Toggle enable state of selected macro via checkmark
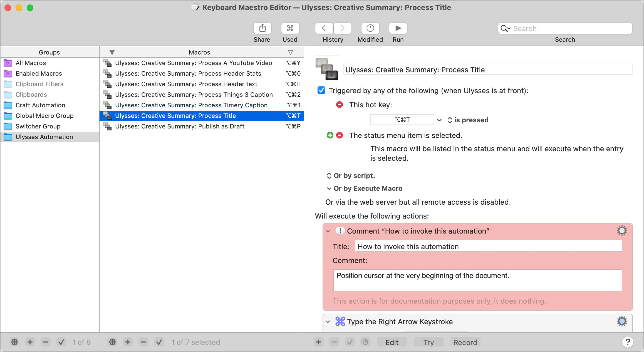The image size is (644, 352). point(159,342)
